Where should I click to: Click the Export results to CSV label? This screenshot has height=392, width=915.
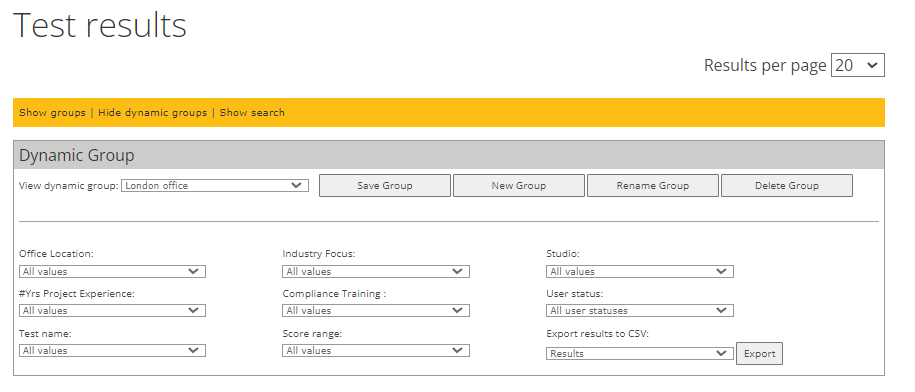point(598,334)
